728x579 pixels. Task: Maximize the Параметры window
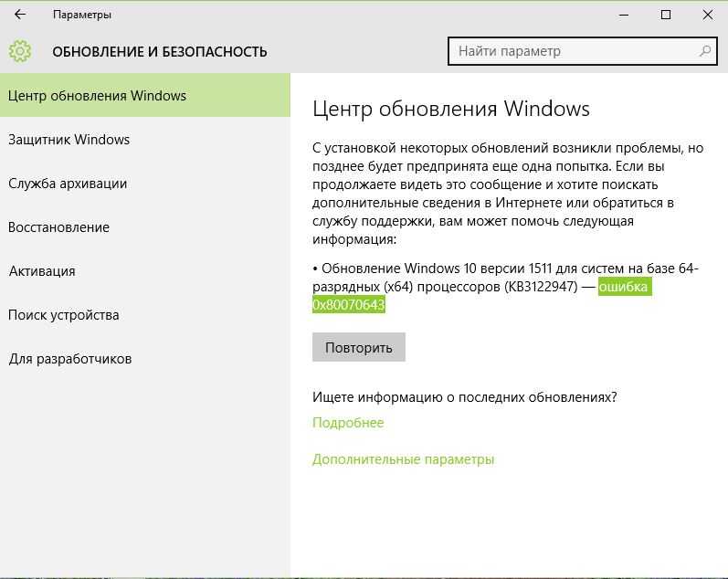(666, 15)
